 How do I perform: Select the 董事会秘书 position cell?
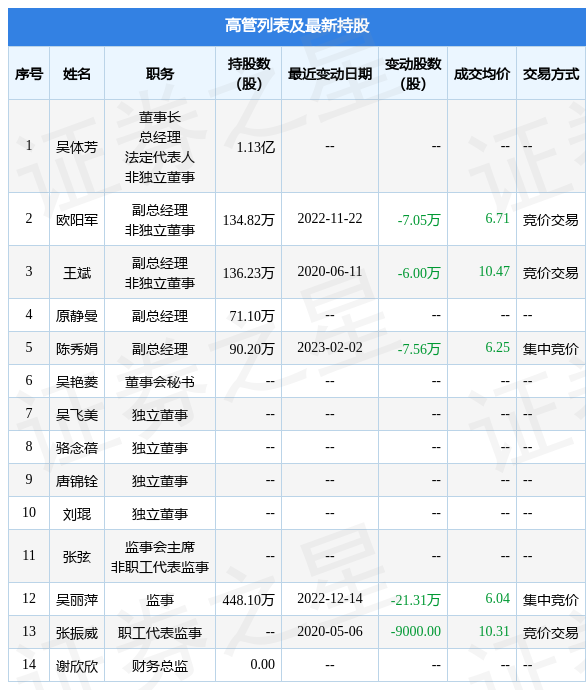tap(160, 381)
